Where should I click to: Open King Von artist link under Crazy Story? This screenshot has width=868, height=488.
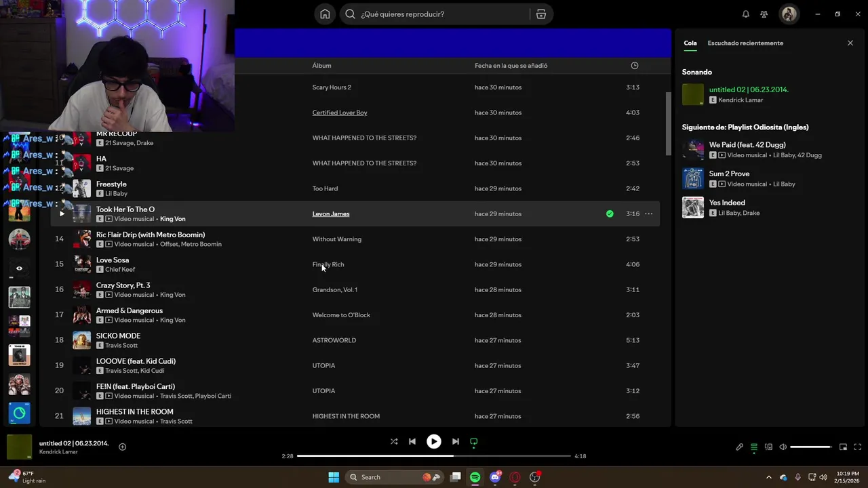click(x=172, y=295)
